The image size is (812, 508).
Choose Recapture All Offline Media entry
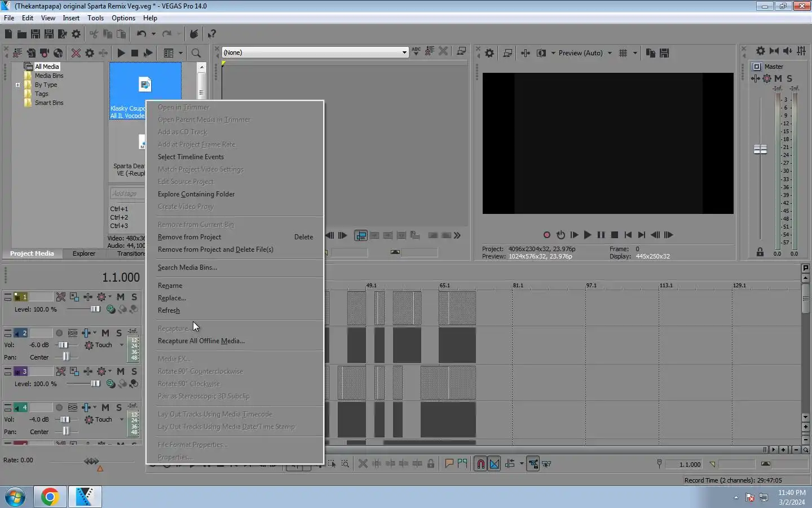[201, 341]
